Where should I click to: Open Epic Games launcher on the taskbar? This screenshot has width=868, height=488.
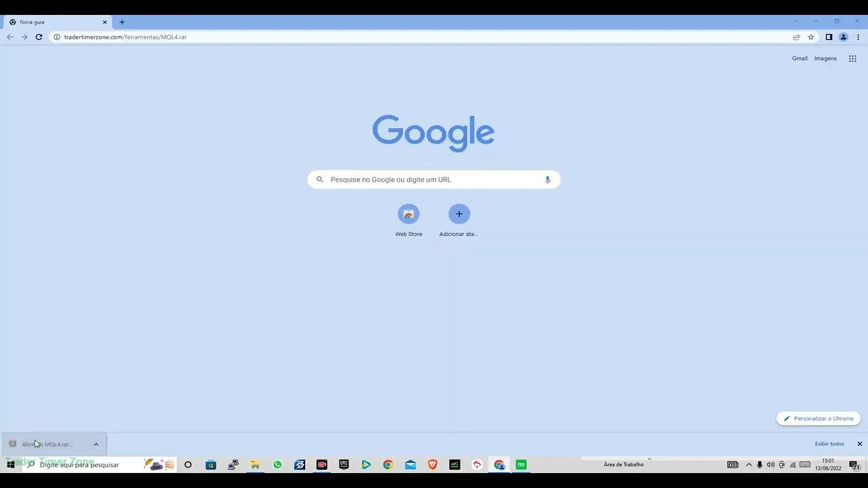(x=344, y=464)
